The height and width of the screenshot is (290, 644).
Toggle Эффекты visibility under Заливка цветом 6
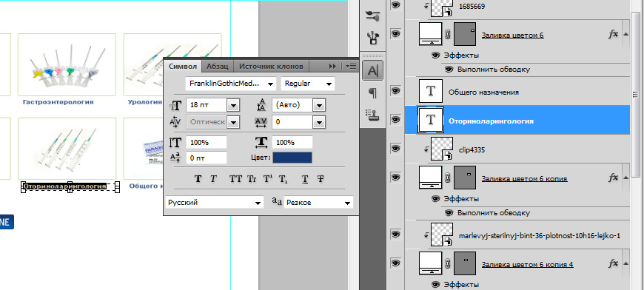click(436, 55)
